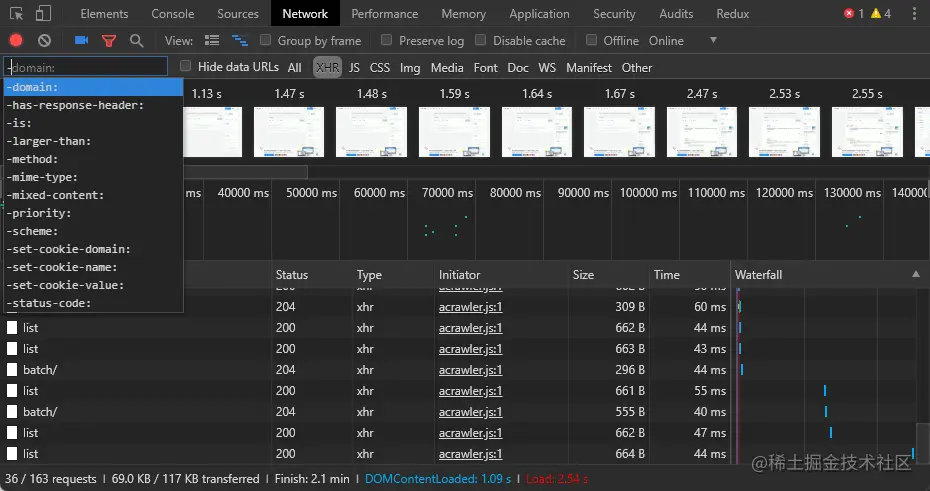Open the Memory tab

[x=463, y=14]
